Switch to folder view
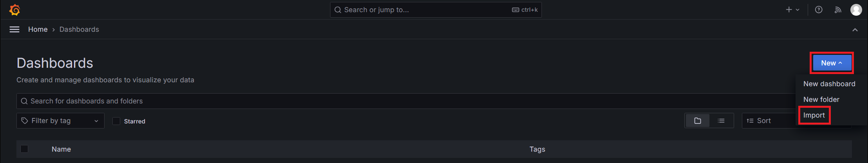 coord(697,121)
